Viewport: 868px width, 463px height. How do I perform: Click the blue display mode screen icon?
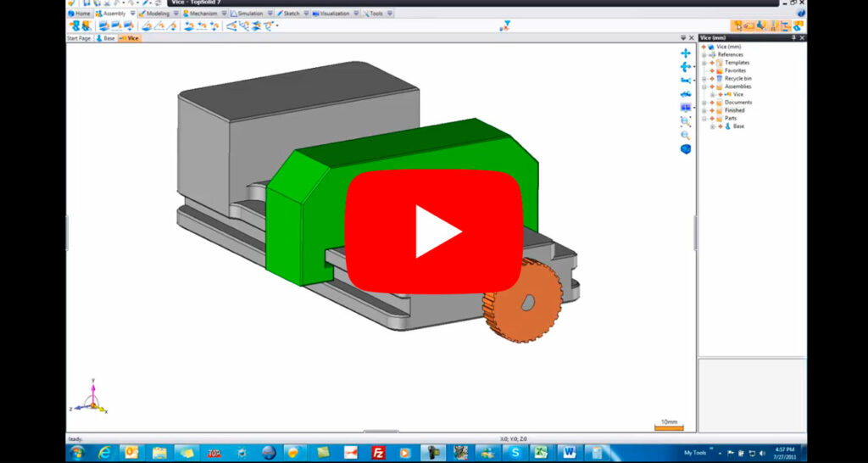pyautogui.click(x=685, y=108)
